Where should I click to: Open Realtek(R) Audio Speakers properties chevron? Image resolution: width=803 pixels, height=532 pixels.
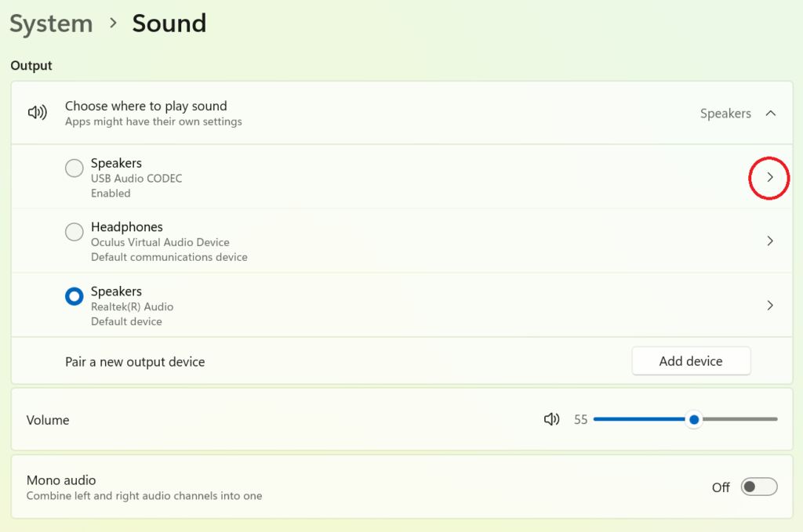(769, 306)
